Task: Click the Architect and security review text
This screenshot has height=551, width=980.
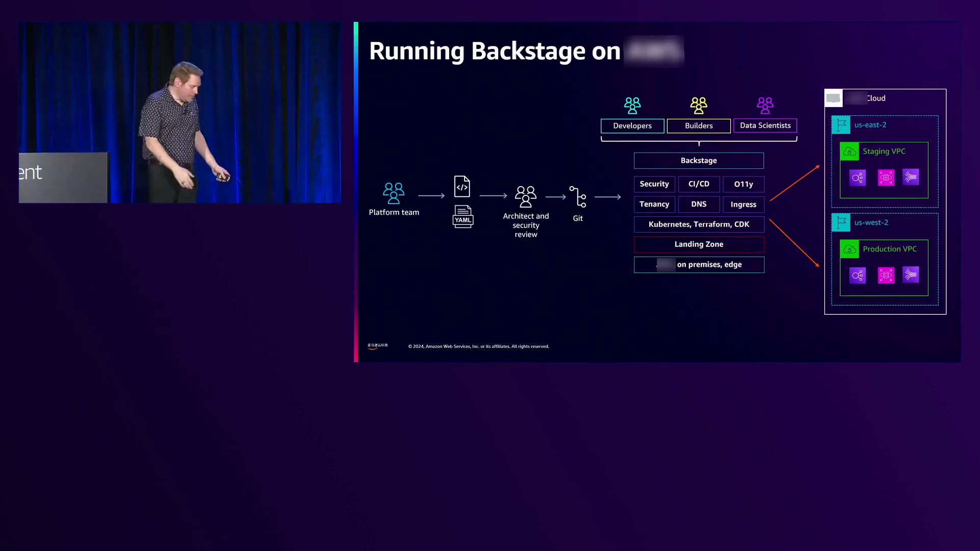Action: click(x=526, y=226)
